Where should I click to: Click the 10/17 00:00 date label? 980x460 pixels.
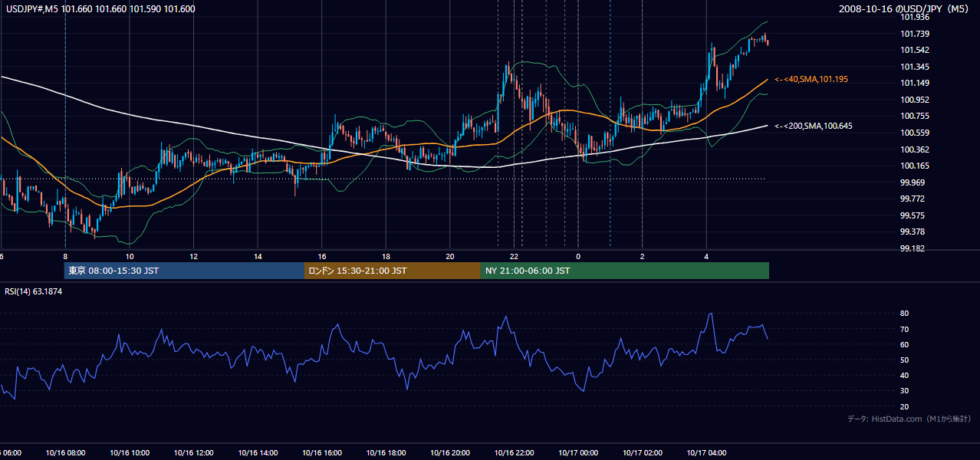(578, 453)
